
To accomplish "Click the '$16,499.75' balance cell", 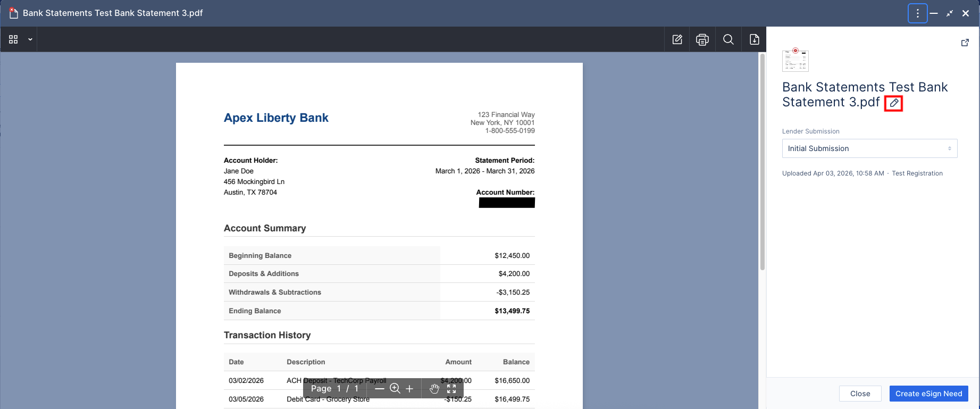I will tap(512, 399).
